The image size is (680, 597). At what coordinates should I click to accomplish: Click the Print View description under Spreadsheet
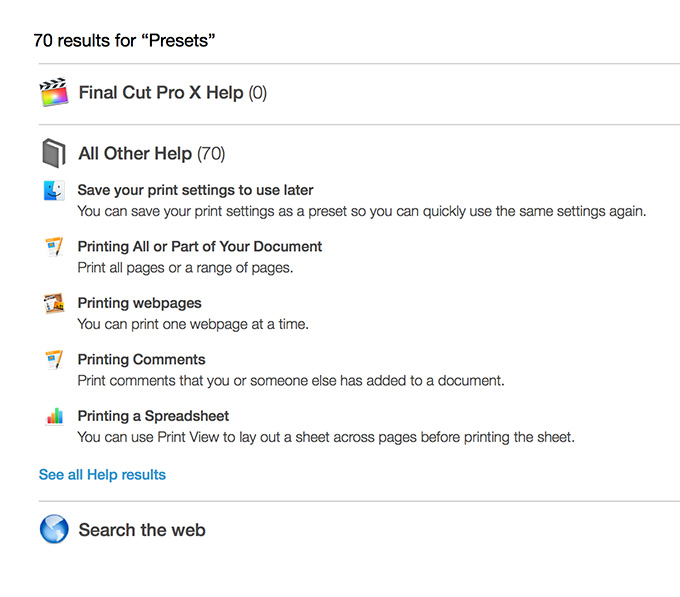(x=326, y=437)
